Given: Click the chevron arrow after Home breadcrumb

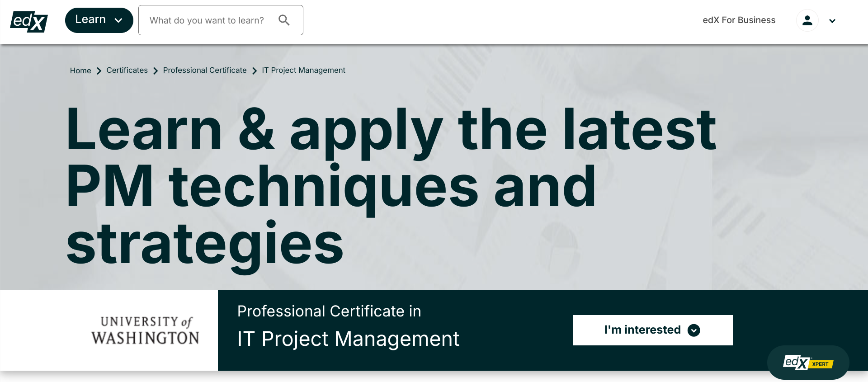Looking at the screenshot, I should point(99,71).
